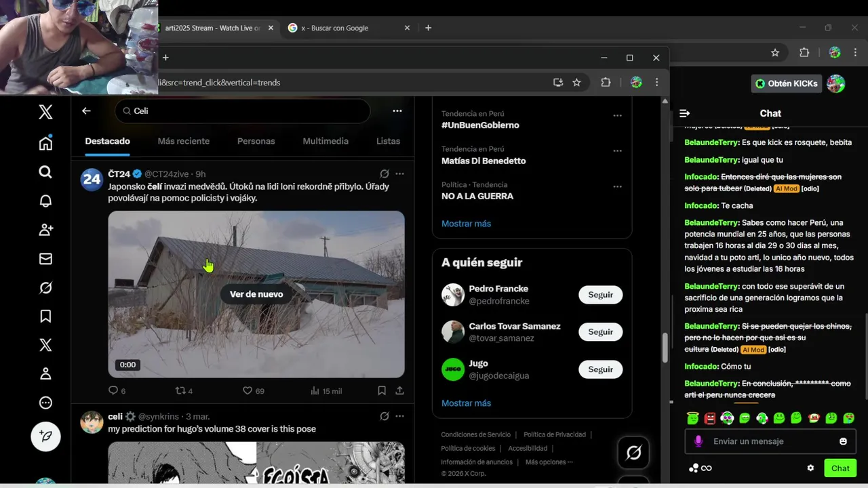Click the X logo at top of sidebar
Viewport: 868px width, 488px height.
click(x=45, y=112)
